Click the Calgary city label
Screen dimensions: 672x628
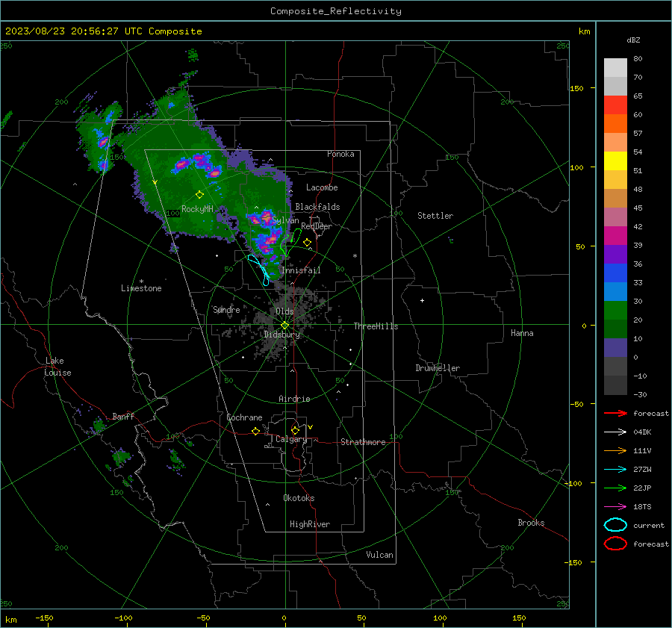click(291, 439)
